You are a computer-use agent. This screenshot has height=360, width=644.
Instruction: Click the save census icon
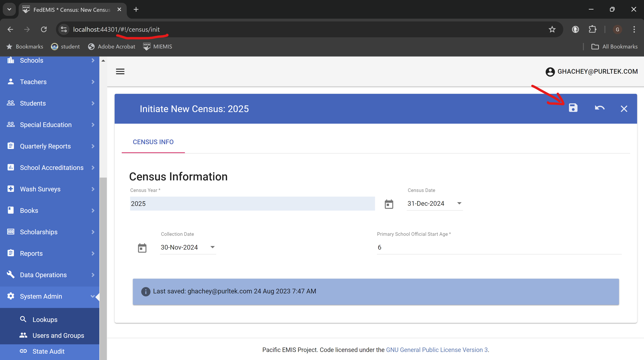(573, 108)
